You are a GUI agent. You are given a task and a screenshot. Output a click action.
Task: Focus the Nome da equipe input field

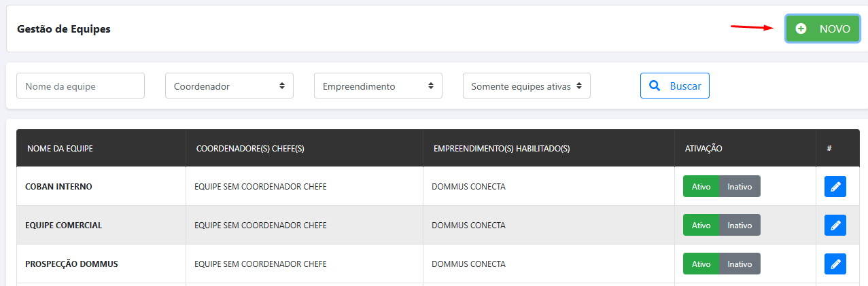pos(80,86)
